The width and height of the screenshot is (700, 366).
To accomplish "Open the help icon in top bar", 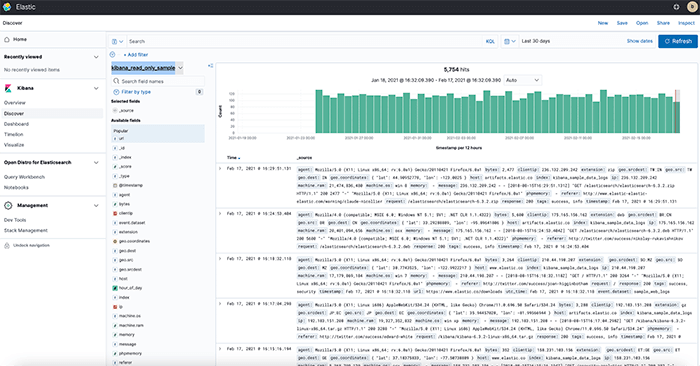I will (x=676, y=7).
